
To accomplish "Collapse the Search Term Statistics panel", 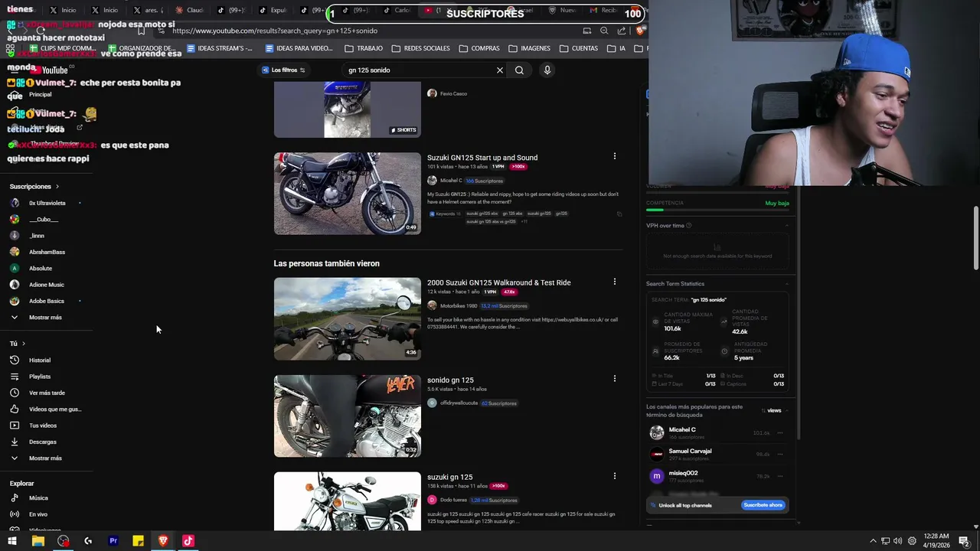I will [787, 284].
